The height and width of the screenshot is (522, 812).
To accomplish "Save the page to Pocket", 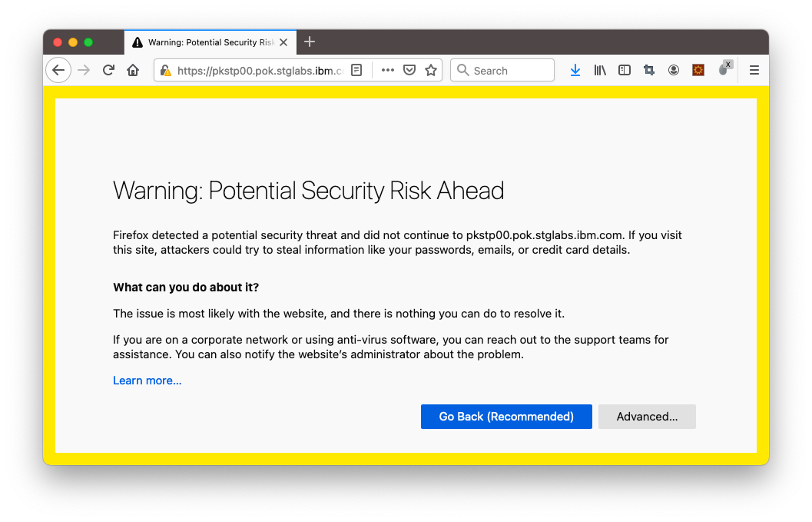I will click(x=409, y=70).
